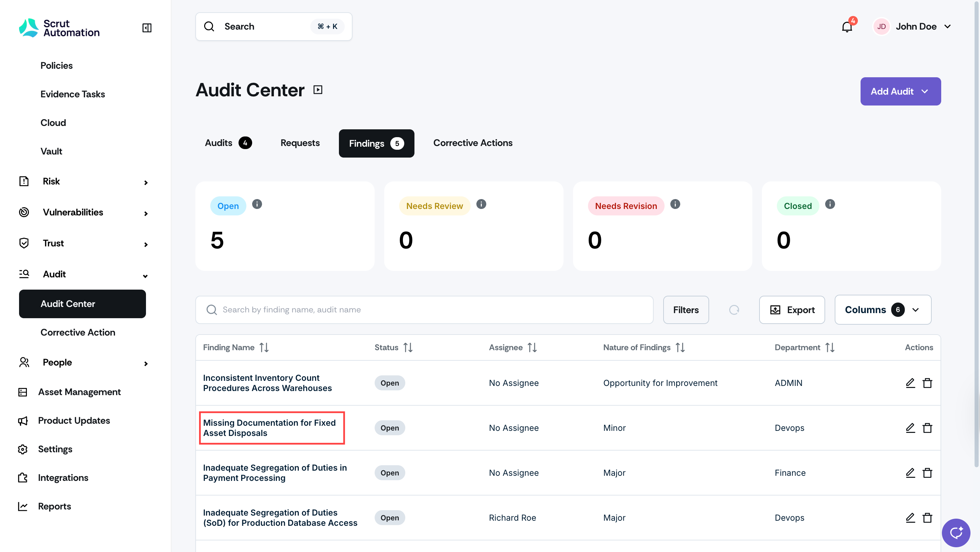This screenshot has height=552, width=980.
Task: Collapse the sidebar panel icon
Action: coord(147,27)
